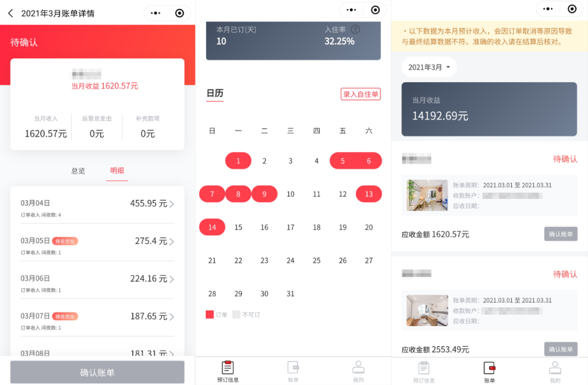The image size is (588, 385).
Task: Open the 预订信息 icon in the middle panel
Action: [228, 369]
